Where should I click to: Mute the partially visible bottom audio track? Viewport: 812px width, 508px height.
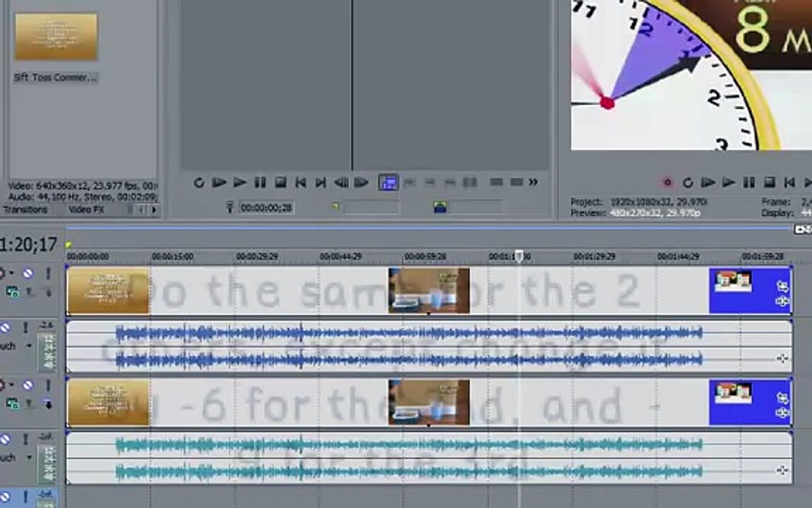tap(5, 497)
